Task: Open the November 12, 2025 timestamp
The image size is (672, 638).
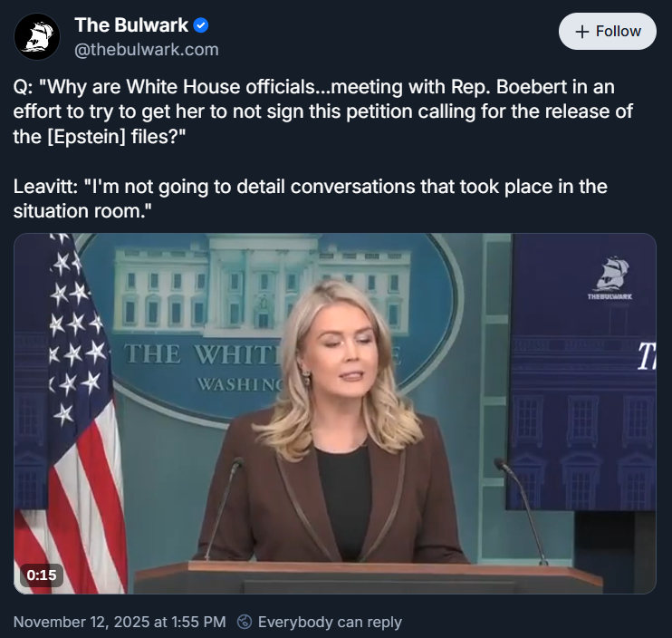Action: [x=120, y=622]
